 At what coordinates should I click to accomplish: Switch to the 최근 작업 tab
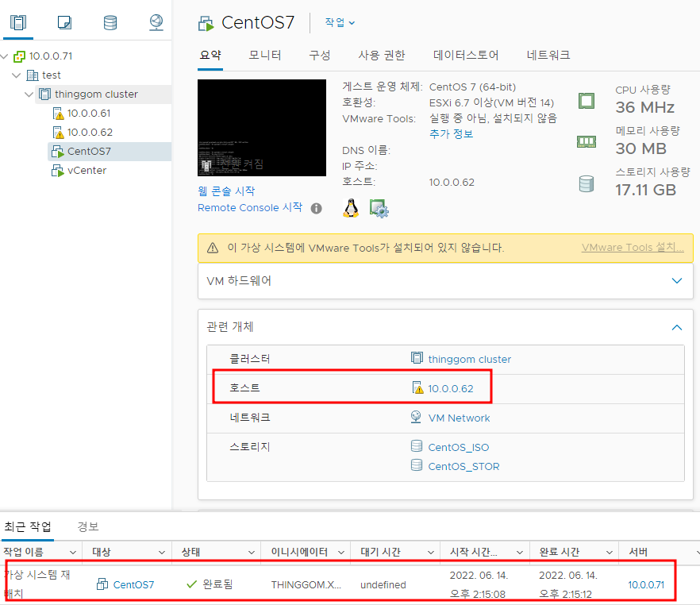28,527
